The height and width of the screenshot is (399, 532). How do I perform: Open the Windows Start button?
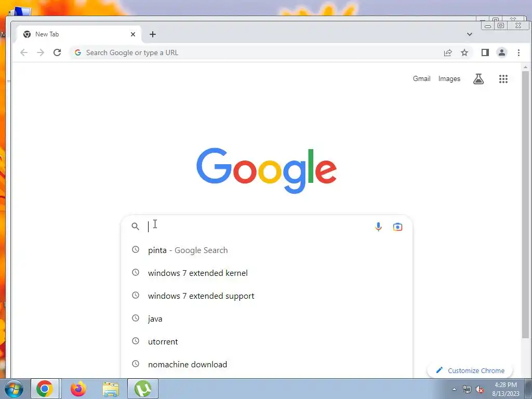pos(14,389)
